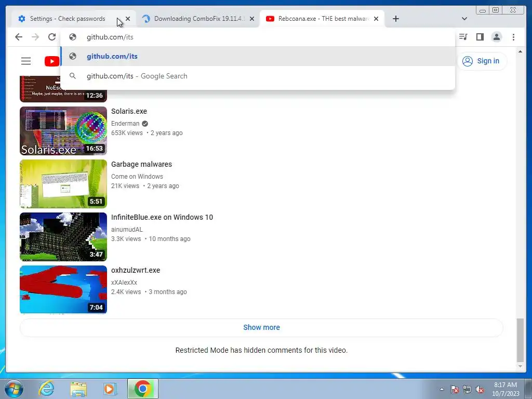Open the Solaris.exe video title
The image size is (532, 399).
point(129,111)
